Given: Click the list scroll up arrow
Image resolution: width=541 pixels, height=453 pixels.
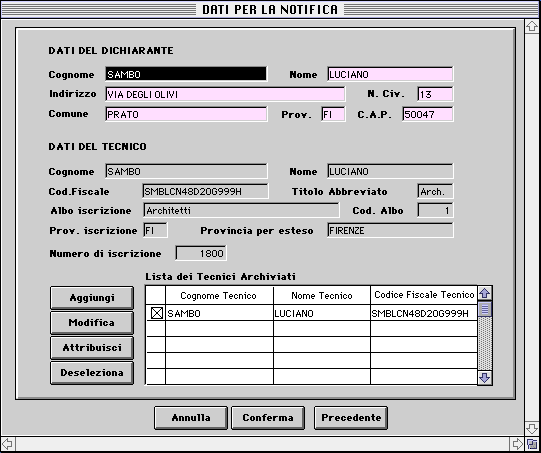Looking at the screenshot, I should click(485, 294).
